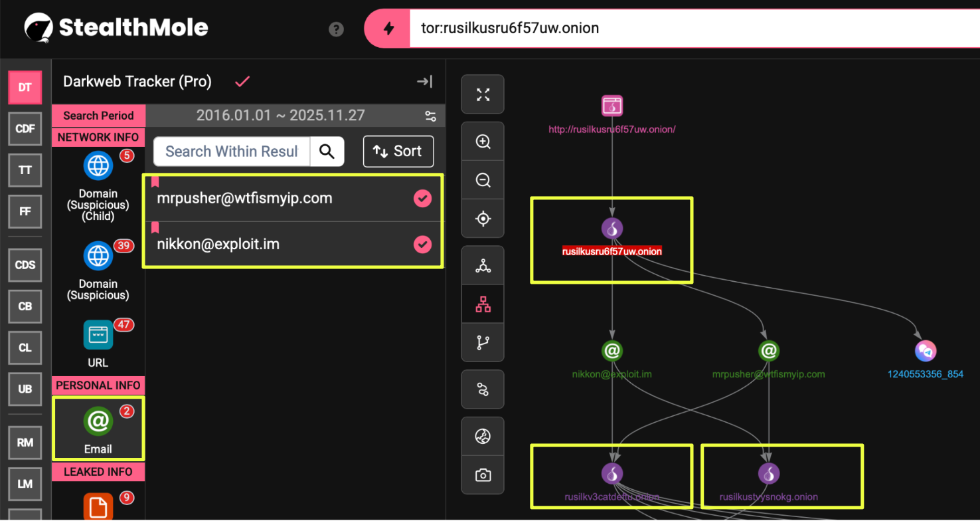This screenshot has width=980, height=521.
Task: Switch to hierarchical tree layout icon
Action: [x=483, y=304]
